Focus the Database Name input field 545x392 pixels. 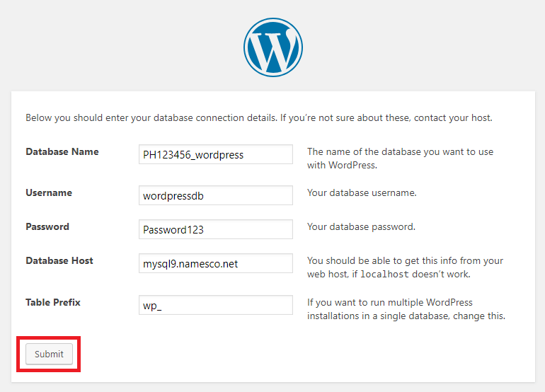point(215,154)
